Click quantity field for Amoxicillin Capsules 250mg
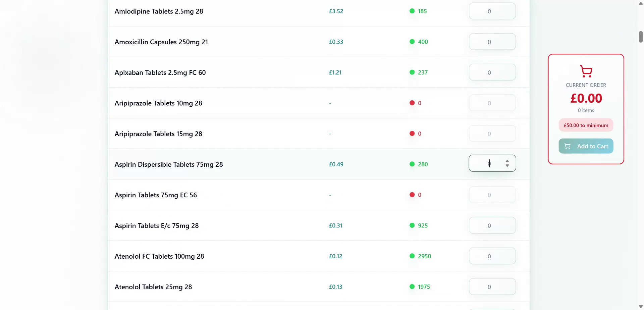Image resolution: width=644 pixels, height=310 pixels. [492, 42]
